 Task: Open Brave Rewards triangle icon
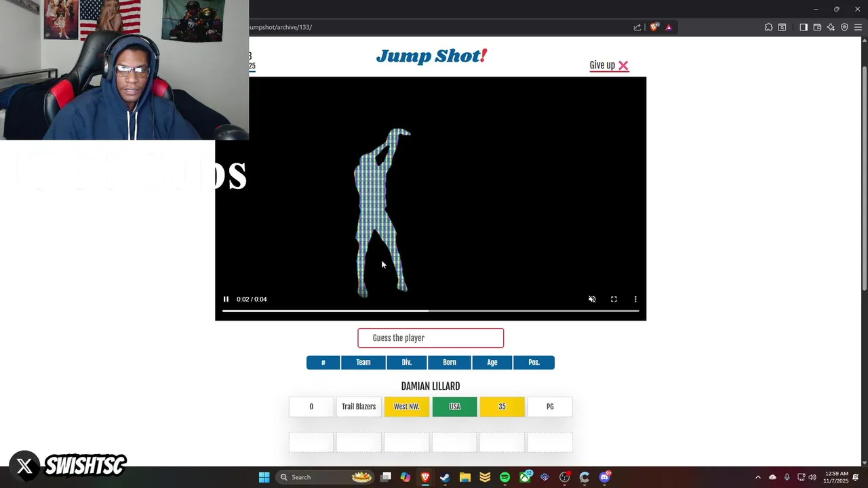click(x=669, y=27)
